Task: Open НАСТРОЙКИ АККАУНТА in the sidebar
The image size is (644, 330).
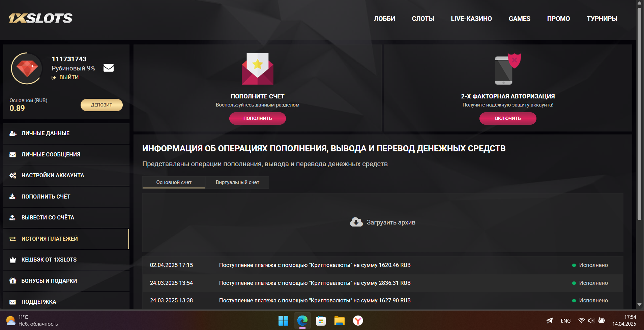Action: 66,176
